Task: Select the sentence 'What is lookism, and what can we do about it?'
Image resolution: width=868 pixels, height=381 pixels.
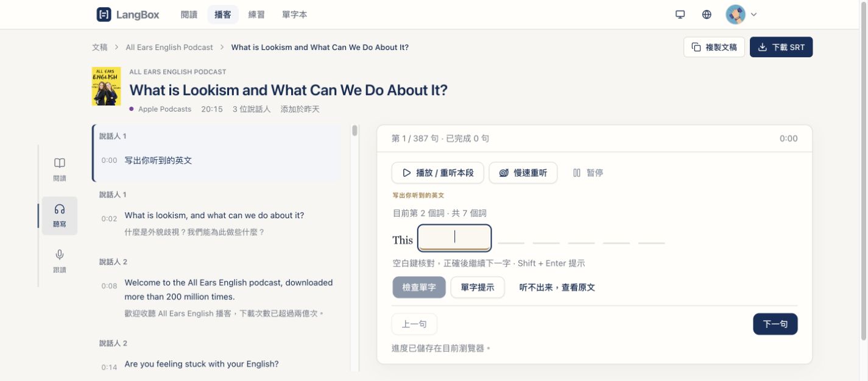Action: click(x=214, y=215)
